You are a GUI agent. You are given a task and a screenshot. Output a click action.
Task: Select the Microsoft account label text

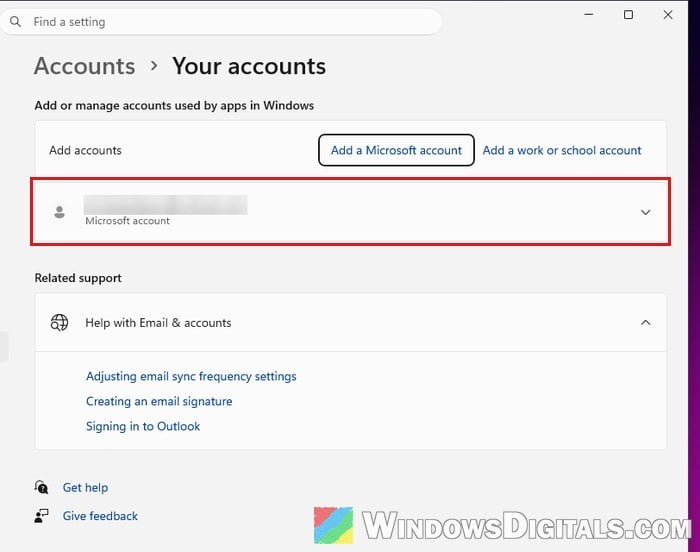(x=127, y=221)
